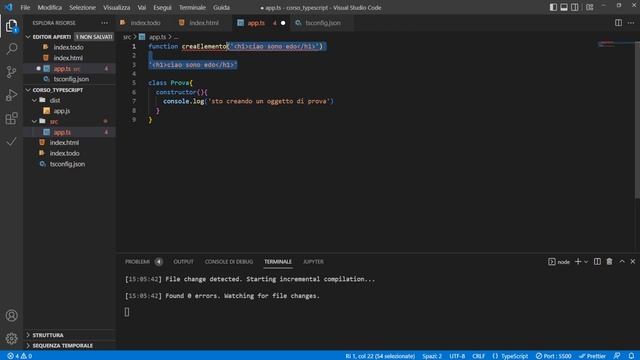Toggle the secondary sidebar layout icon
640x360 pixels.
[575, 7]
